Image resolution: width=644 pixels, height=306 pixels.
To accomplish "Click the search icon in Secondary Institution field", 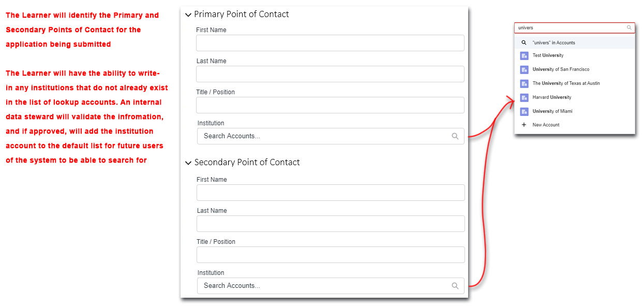I will tap(455, 286).
